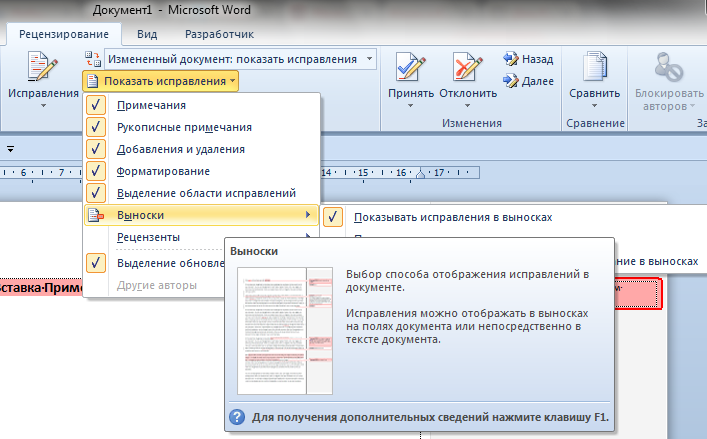Expand the Показать исправления dropdown arrow

(x=233, y=81)
